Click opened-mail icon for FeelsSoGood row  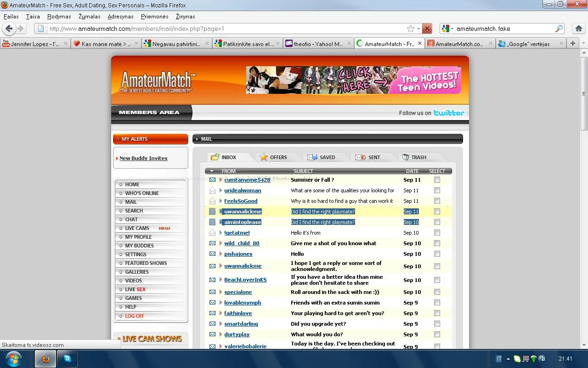[x=213, y=201]
